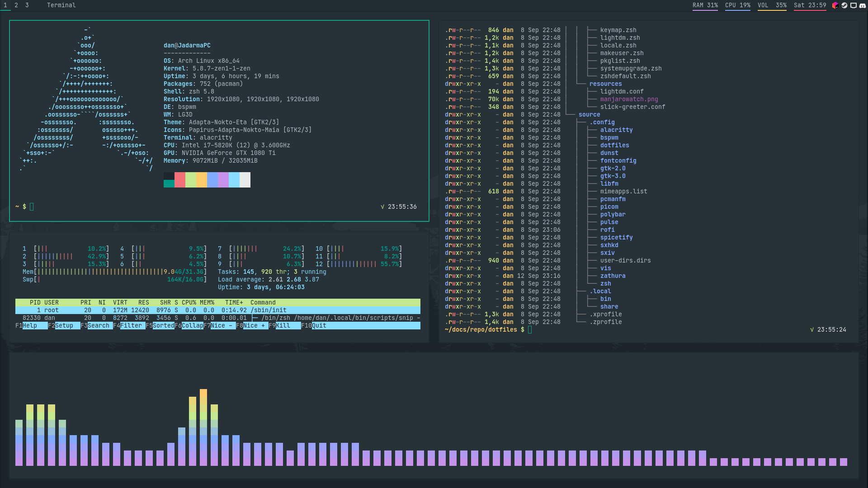Click the polybar folder entry
This screenshot has width=868, height=488.
(613, 215)
